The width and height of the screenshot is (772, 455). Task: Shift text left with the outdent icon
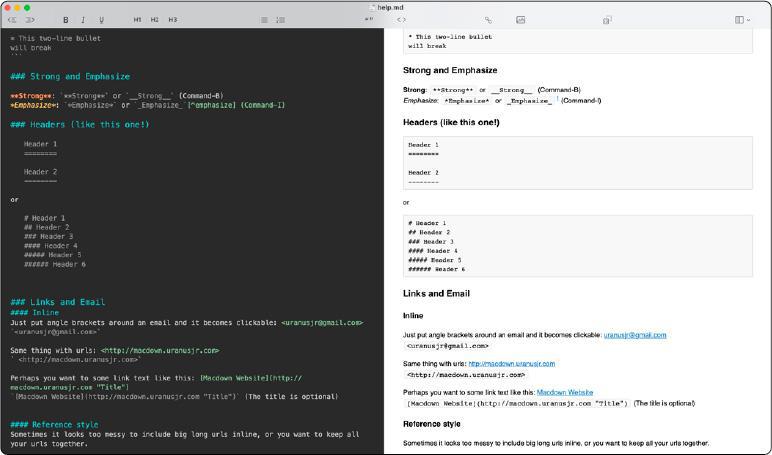pos(12,20)
